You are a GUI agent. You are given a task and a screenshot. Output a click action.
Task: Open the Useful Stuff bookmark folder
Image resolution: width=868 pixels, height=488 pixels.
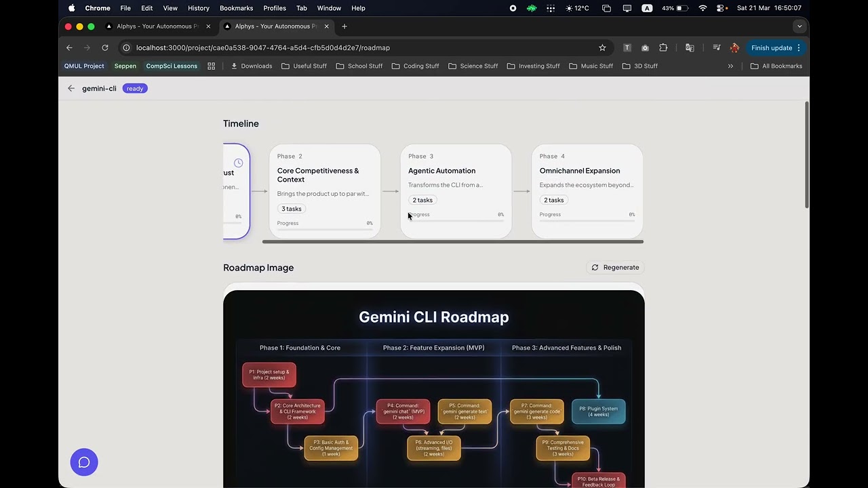pyautogui.click(x=304, y=66)
